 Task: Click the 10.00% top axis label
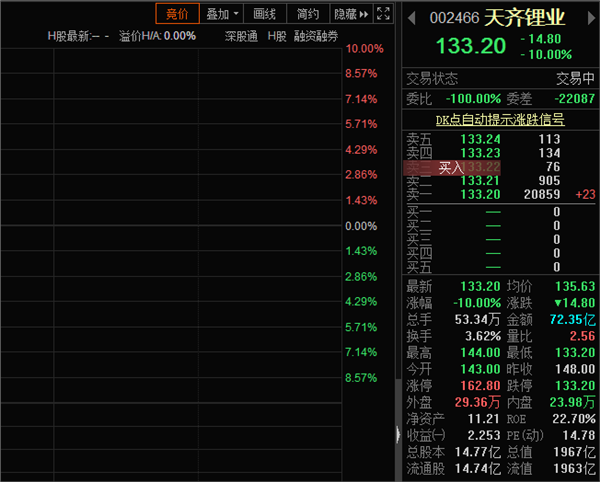coord(364,49)
